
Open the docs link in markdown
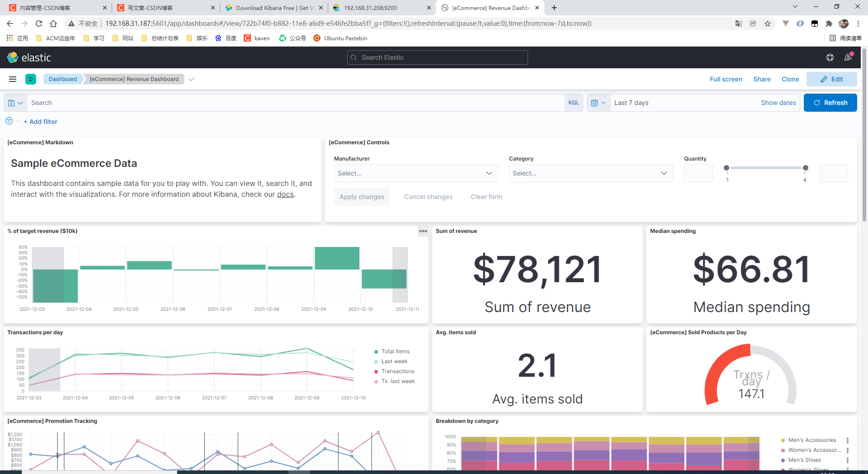coord(285,194)
